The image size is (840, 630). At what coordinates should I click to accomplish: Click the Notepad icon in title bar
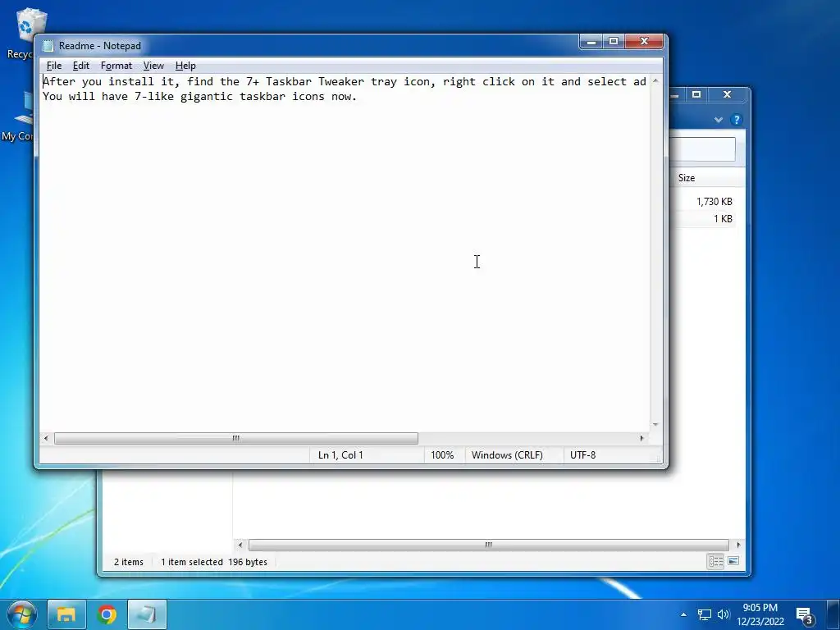coord(48,46)
